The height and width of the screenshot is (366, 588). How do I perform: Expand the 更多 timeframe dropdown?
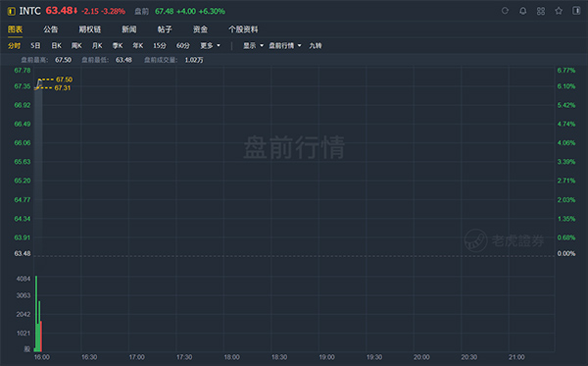(210, 45)
